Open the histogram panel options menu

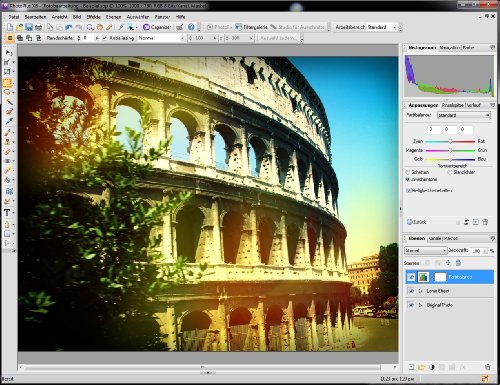492,48
